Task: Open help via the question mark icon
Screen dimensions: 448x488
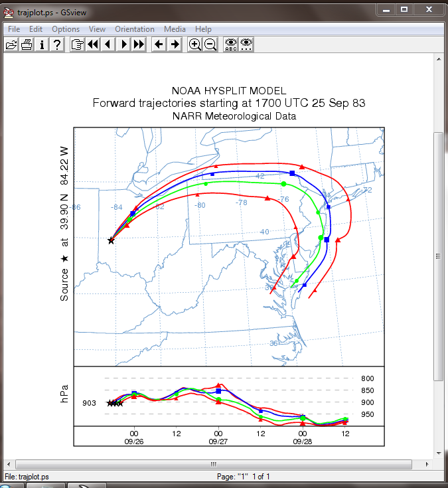Action: click(x=57, y=44)
